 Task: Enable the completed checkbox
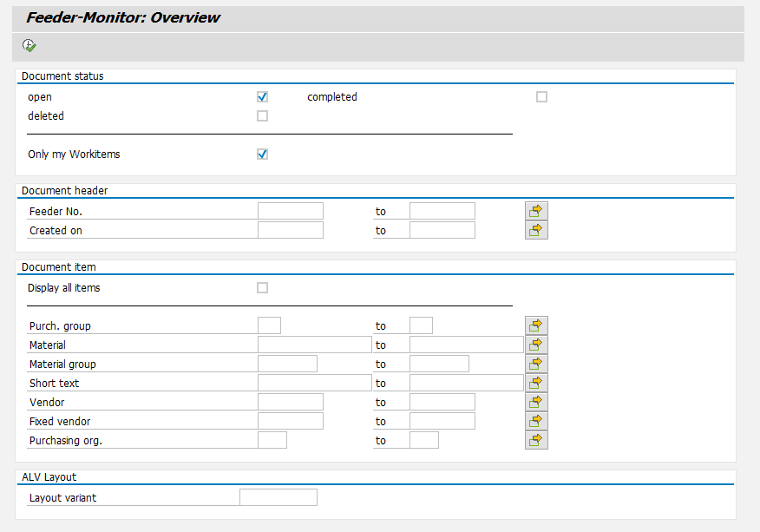point(541,96)
